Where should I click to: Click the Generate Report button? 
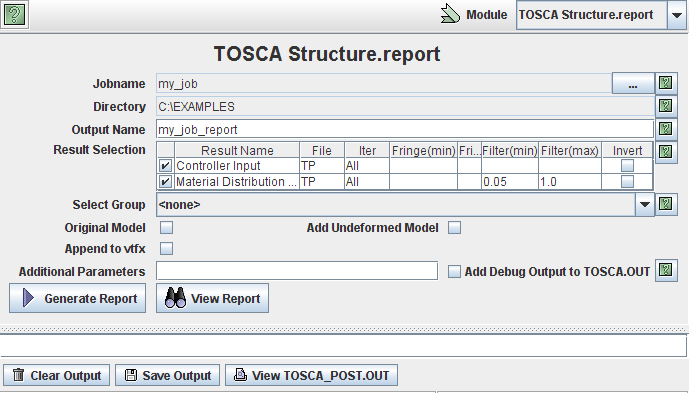tap(77, 298)
